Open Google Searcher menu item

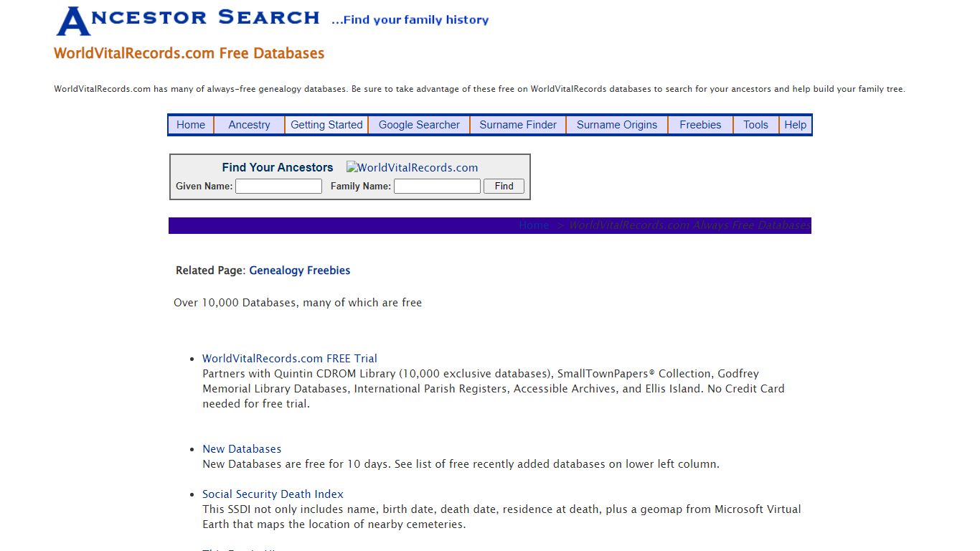point(419,125)
